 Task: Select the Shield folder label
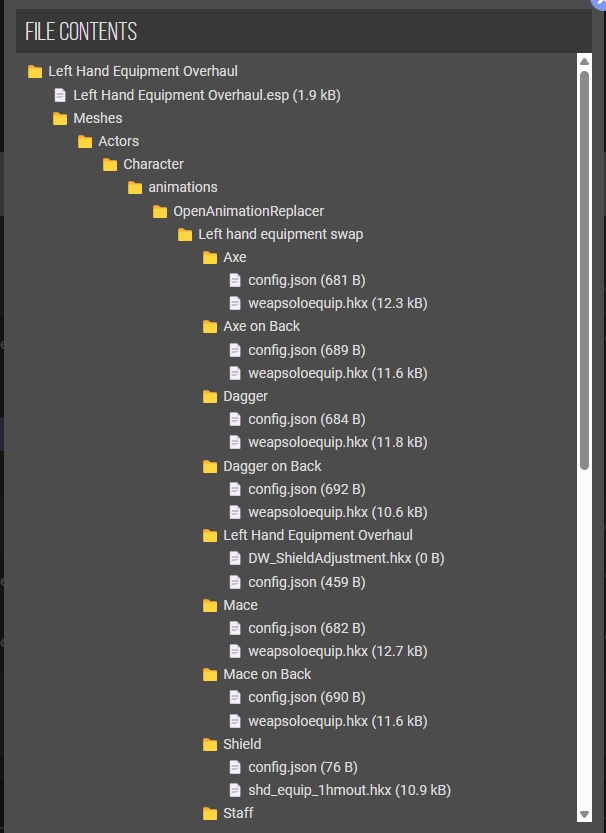click(x=242, y=744)
